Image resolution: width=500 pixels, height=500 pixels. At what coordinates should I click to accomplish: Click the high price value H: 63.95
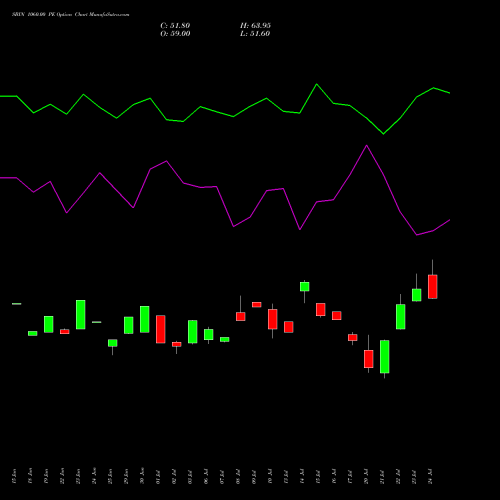(255, 26)
